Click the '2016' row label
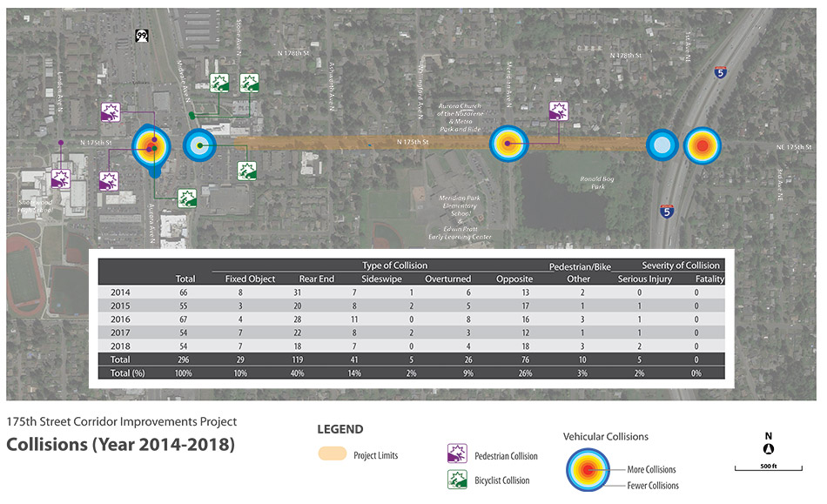This screenshot has height=504, width=827. coord(120,319)
